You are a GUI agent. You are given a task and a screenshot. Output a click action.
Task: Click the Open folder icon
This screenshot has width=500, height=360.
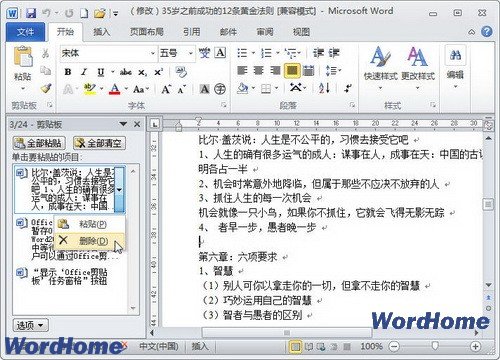tap(99, 14)
